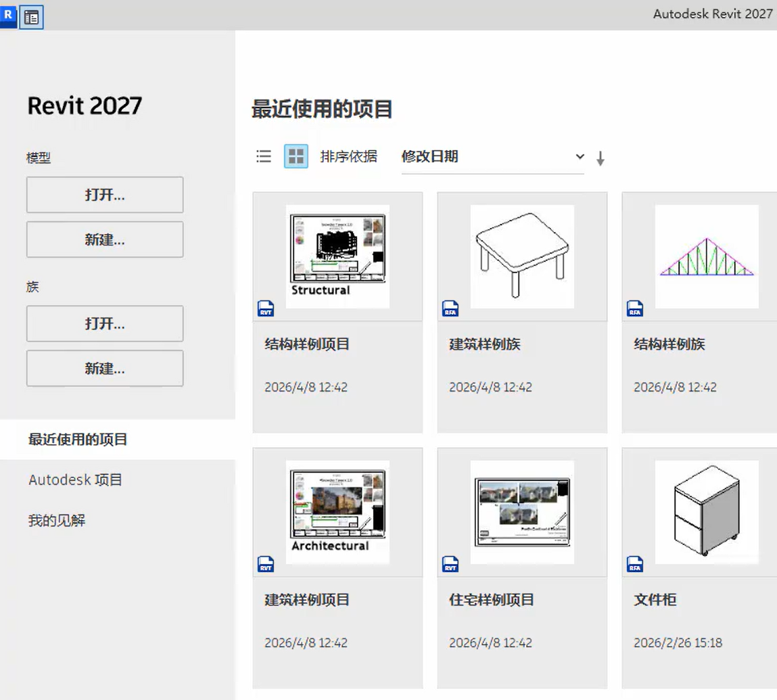This screenshot has height=700, width=777.
Task: Click the modified date under 住宅样例项目
Action: [x=490, y=643]
